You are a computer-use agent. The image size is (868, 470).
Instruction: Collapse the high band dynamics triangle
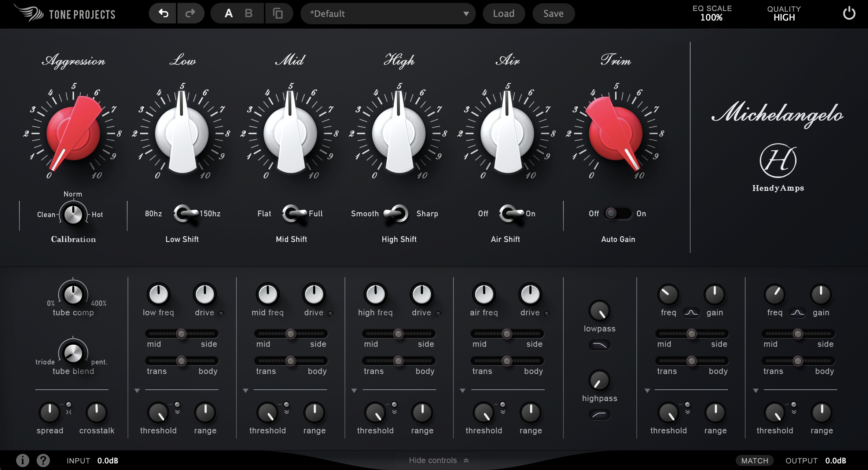click(x=354, y=391)
